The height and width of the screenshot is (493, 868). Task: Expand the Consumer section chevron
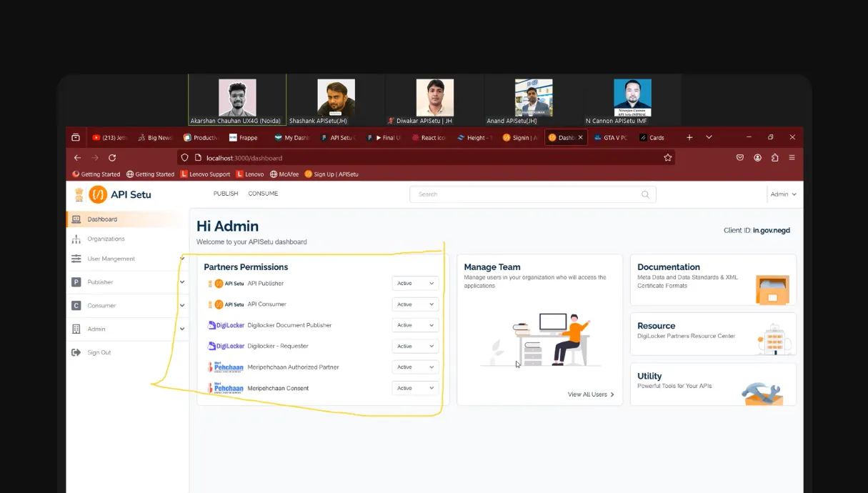point(182,306)
